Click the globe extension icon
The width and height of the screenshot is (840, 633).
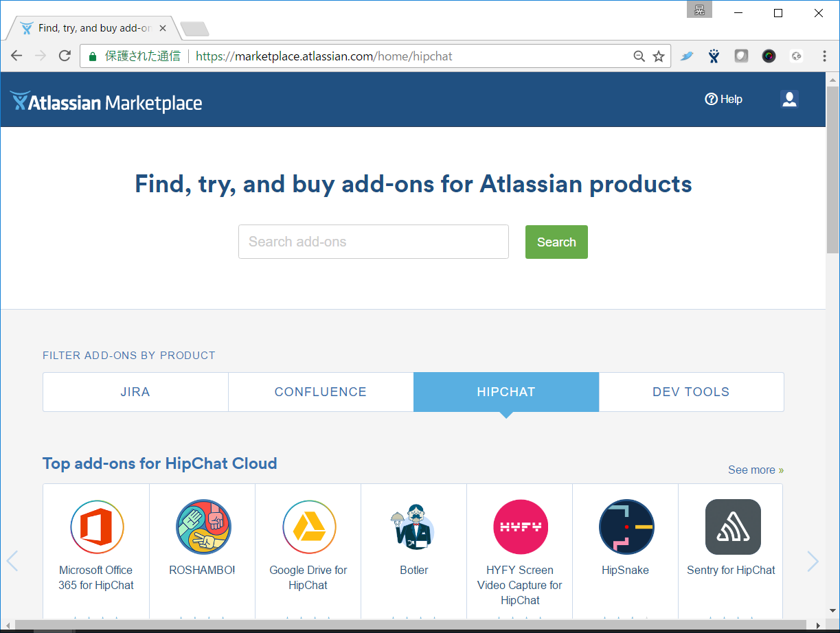(x=797, y=56)
